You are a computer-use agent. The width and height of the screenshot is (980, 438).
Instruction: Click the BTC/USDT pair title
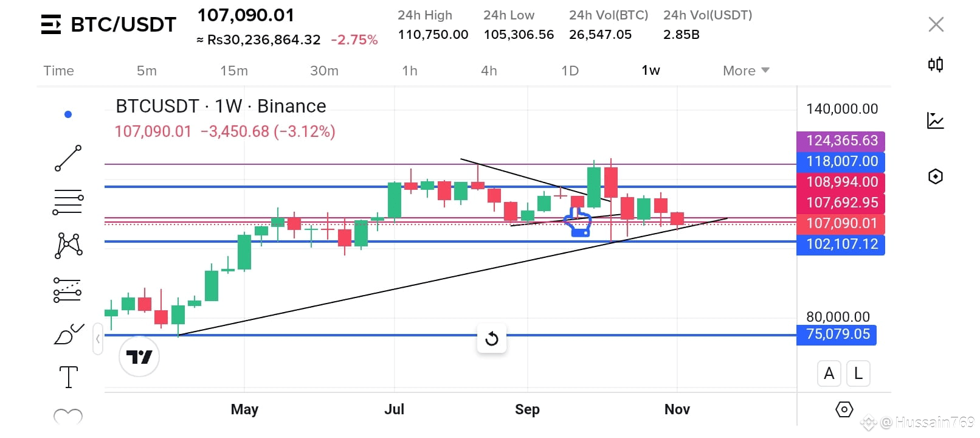pos(123,24)
